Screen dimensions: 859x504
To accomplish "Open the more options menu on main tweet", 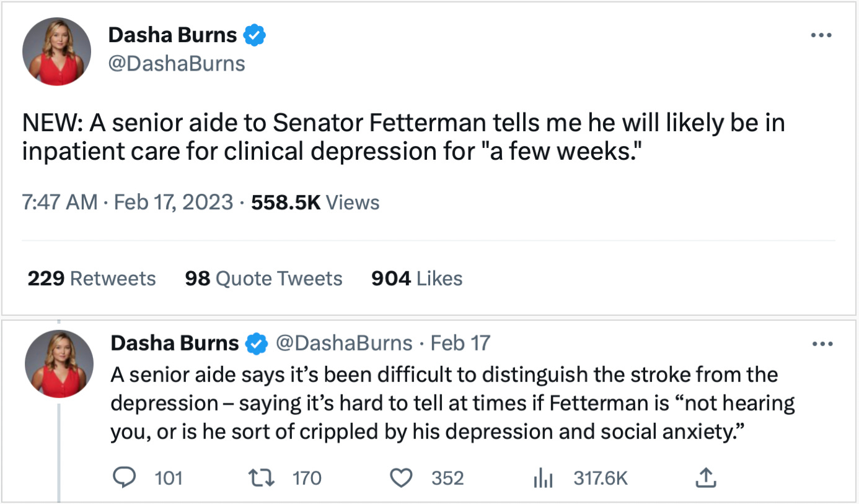I will [x=822, y=35].
